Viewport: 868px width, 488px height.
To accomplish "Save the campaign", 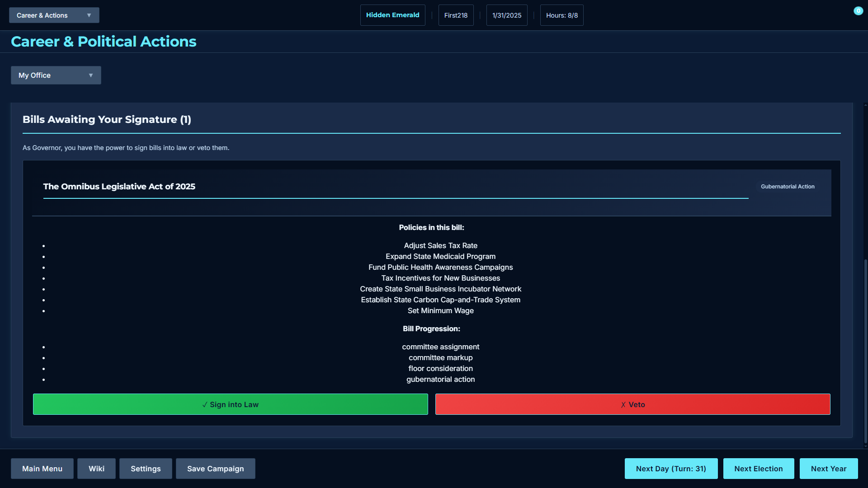I will [215, 469].
